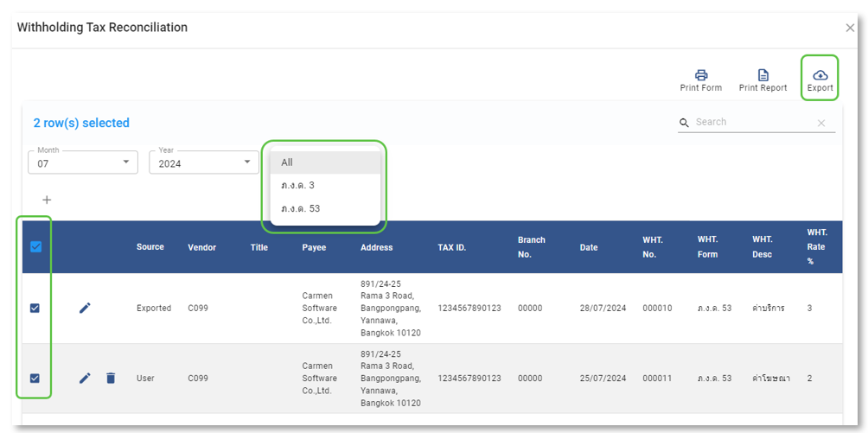Image resolution: width=868 pixels, height=433 pixels.
Task: Click the search magnifier icon
Action: click(685, 123)
